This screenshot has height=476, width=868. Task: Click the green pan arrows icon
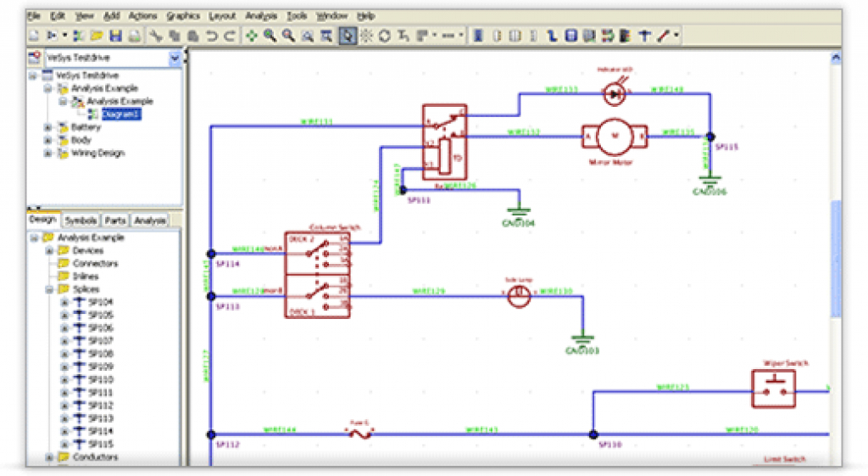tap(252, 36)
